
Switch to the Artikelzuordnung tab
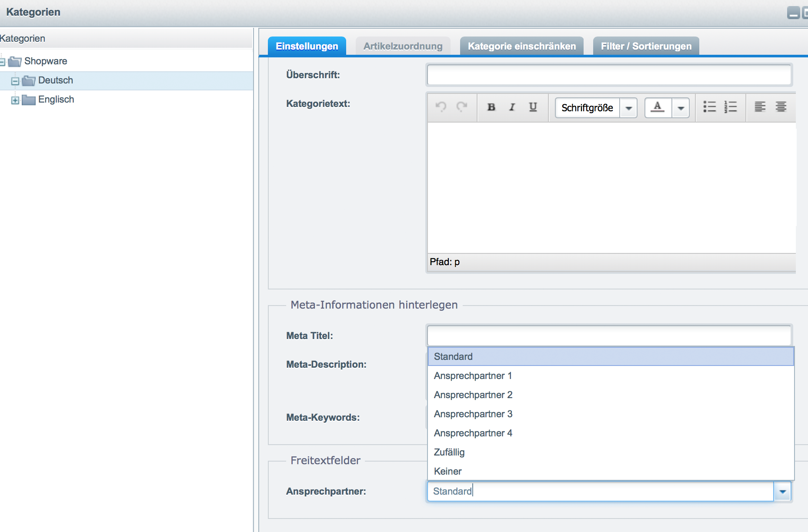click(403, 46)
